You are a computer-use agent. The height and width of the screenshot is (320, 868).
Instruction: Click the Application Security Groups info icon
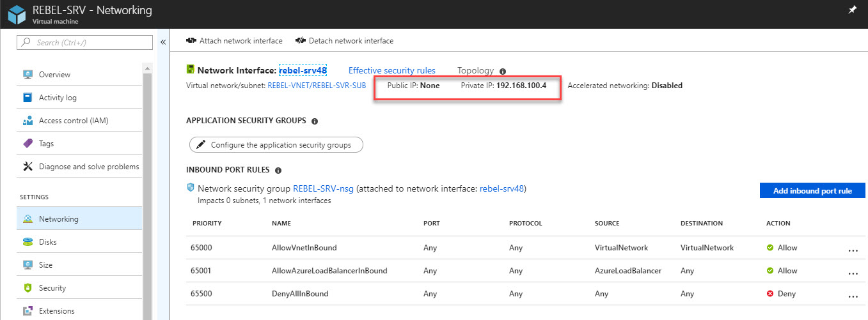click(x=314, y=121)
